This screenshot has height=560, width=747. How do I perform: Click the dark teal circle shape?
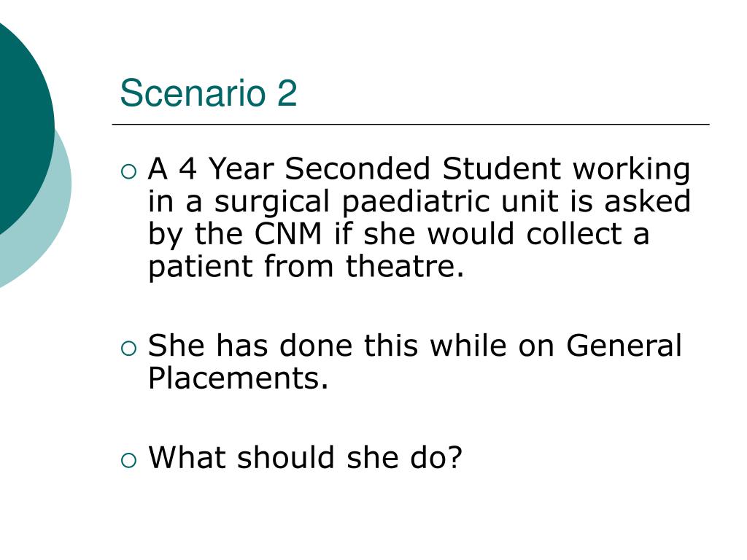(x=24, y=128)
